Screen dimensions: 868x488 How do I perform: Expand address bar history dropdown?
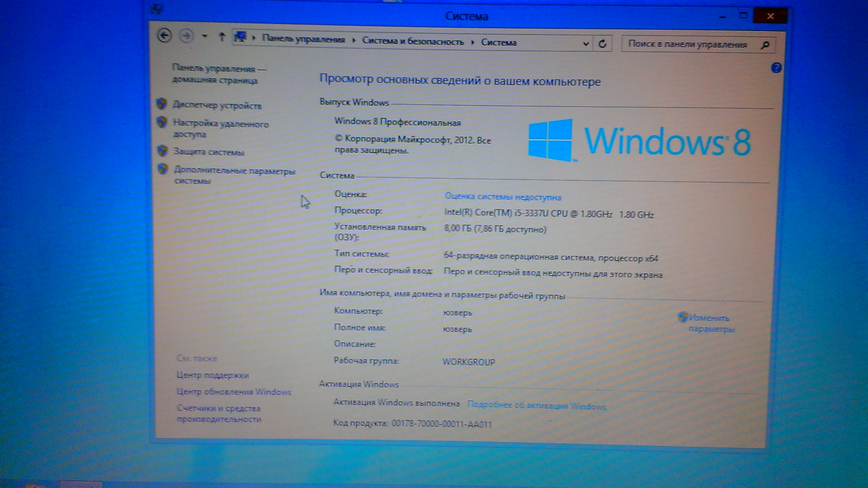(x=586, y=44)
